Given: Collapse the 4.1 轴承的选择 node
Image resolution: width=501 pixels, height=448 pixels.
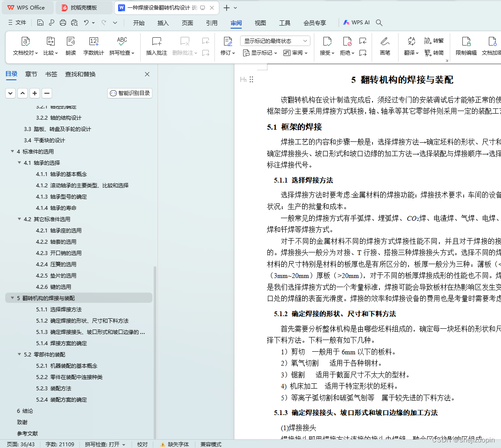Looking at the screenshot, I should point(19,163).
